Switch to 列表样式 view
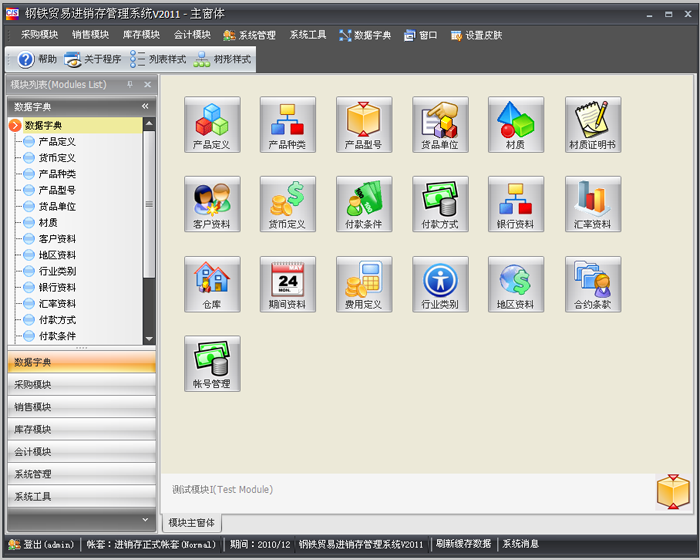The height and width of the screenshot is (560, 700). pyautogui.click(x=159, y=60)
